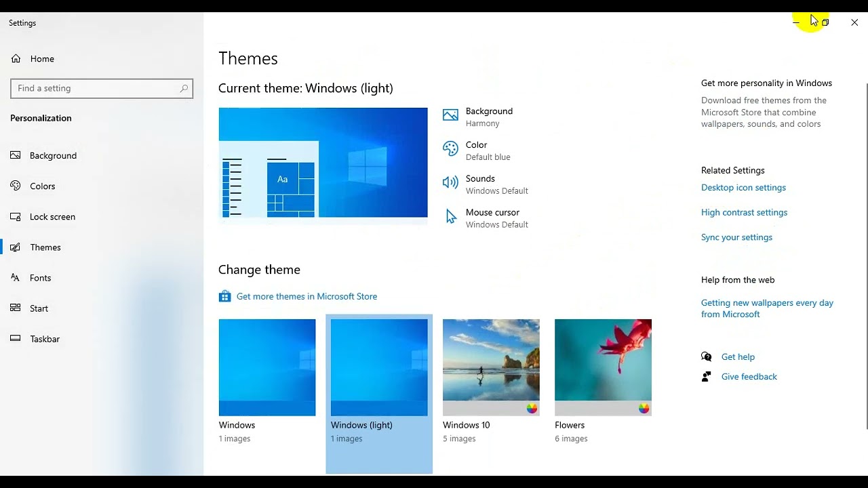Click the Background picture icon in sidebar

coord(16,155)
